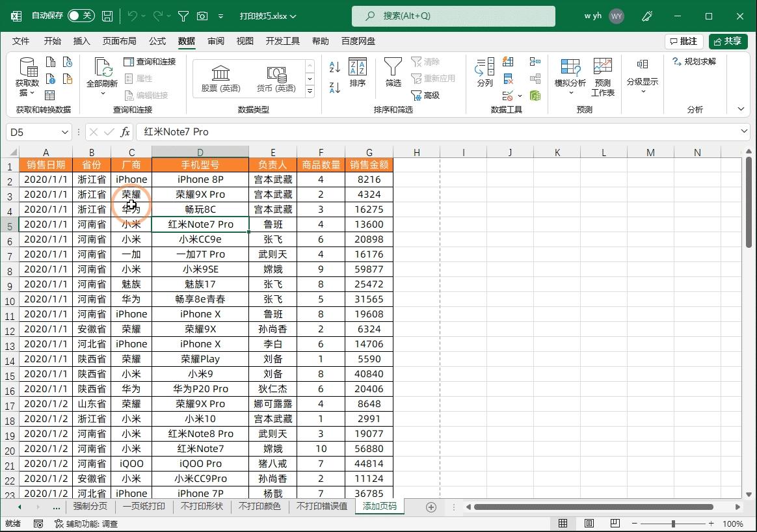757x532 pixels.
Task: Click the 排序 (Sort) icon
Action: 357,73
